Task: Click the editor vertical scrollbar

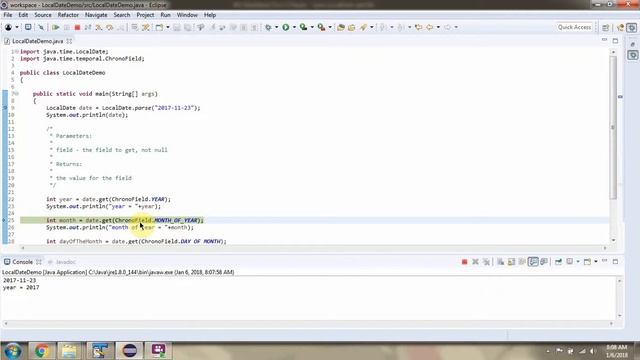Action: tap(613, 128)
